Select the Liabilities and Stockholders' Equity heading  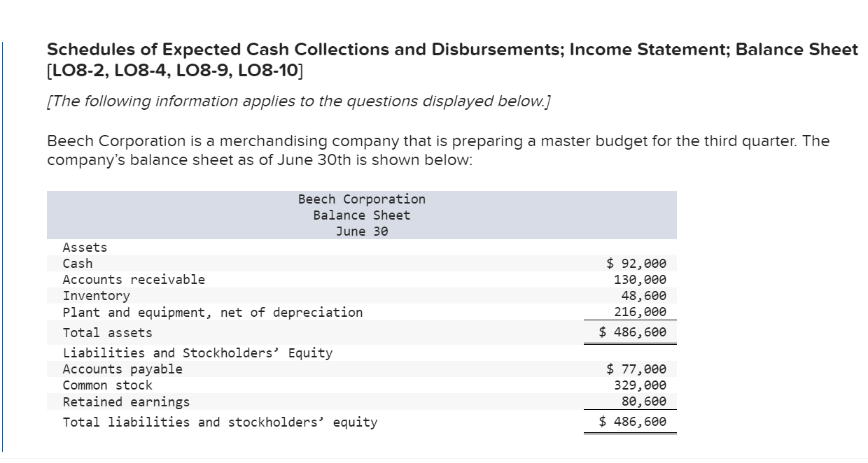tap(197, 353)
